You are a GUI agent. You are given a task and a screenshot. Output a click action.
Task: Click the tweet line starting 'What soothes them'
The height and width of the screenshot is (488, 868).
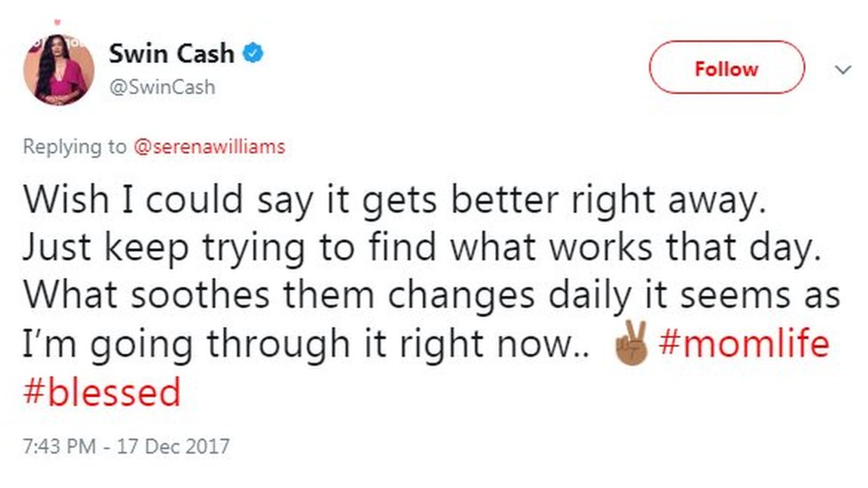(431, 297)
